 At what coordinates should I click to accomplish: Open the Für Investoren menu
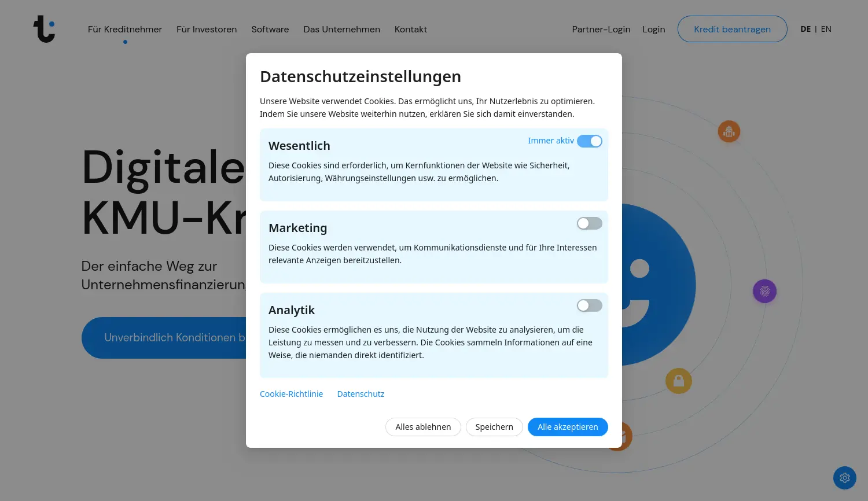[207, 30]
